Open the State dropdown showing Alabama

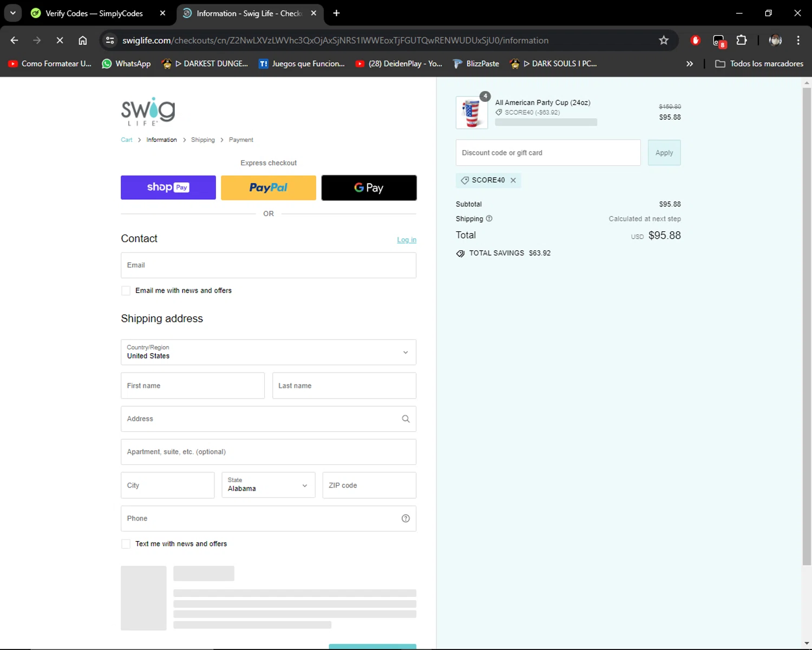point(269,485)
